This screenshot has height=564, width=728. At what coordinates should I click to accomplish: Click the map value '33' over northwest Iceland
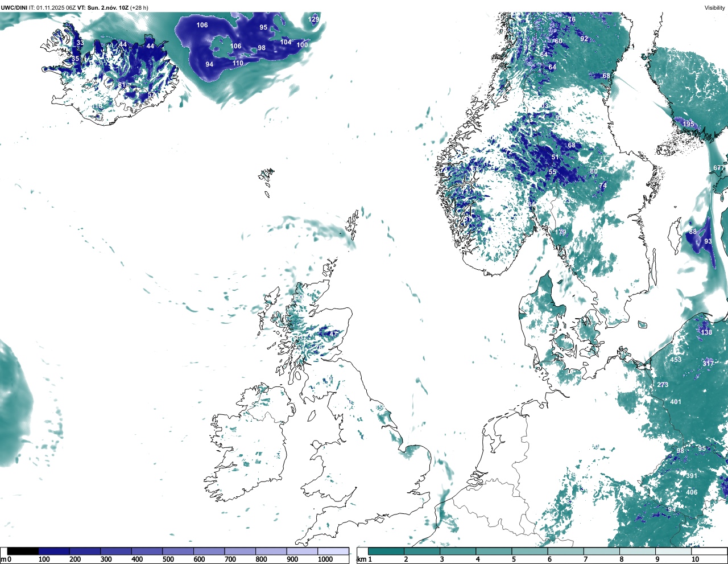pos(80,43)
